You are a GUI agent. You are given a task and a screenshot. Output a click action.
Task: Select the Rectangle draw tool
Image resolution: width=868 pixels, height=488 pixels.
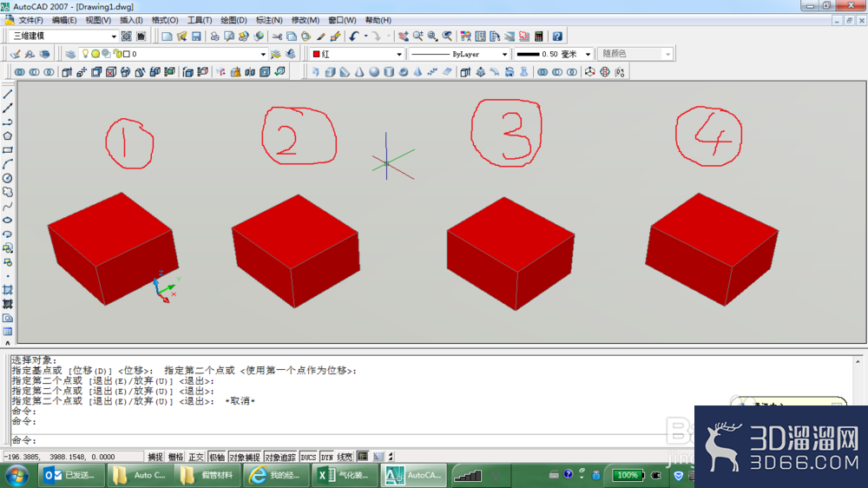8,150
